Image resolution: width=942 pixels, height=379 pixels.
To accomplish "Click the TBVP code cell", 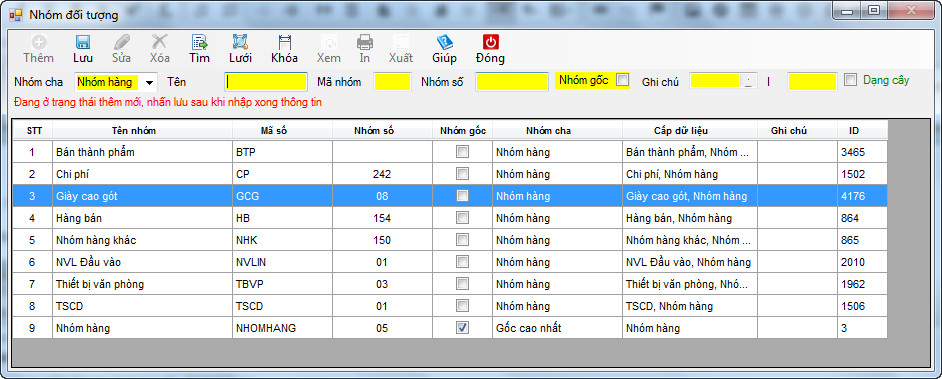I will coord(282,284).
